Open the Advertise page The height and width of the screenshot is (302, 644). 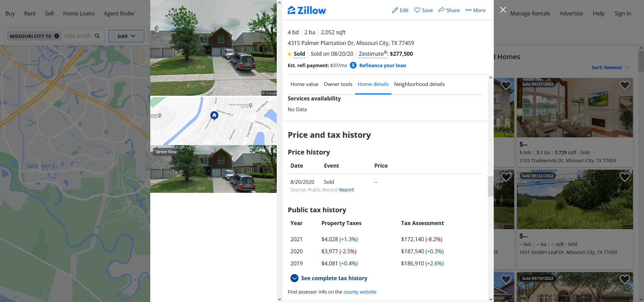click(571, 13)
